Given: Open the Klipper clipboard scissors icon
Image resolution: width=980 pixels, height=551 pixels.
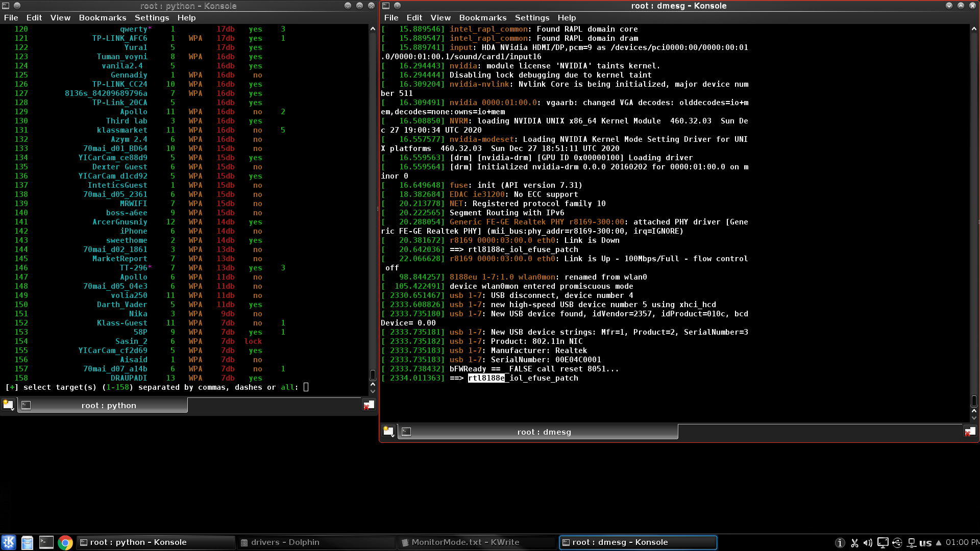Looking at the screenshot, I should pos(854,543).
